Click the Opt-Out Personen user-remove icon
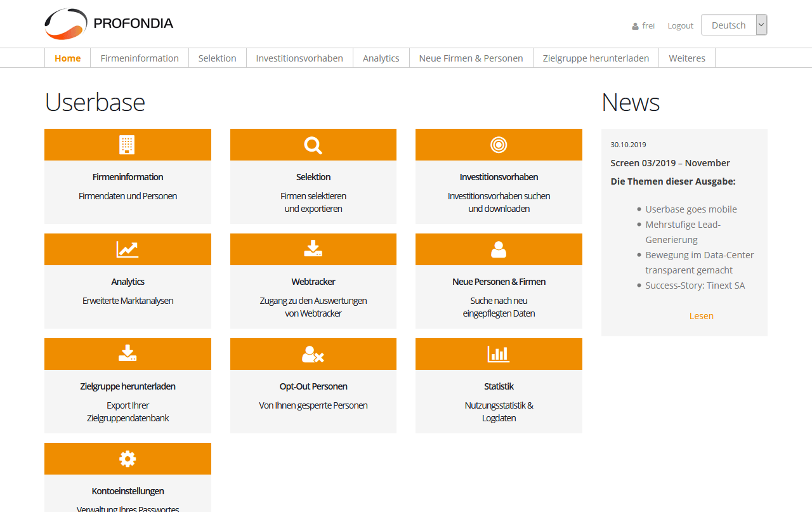The height and width of the screenshot is (512, 812). (313, 354)
